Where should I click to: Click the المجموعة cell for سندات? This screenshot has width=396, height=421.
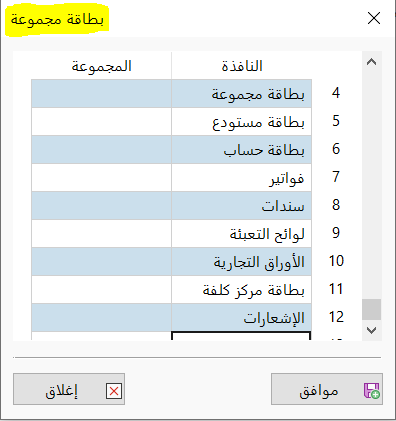[101, 206]
